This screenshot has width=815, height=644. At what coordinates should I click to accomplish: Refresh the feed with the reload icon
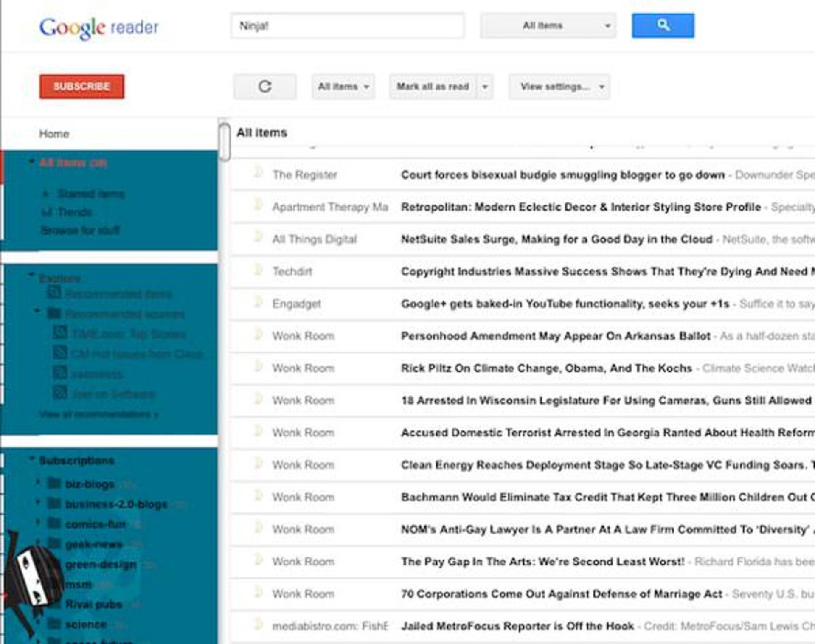[x=265, y=87]
